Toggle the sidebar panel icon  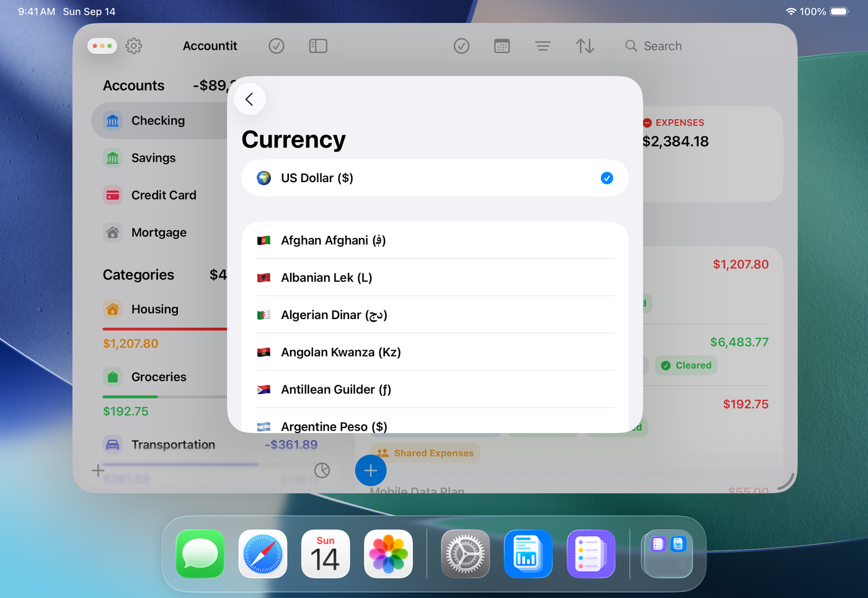318,46
